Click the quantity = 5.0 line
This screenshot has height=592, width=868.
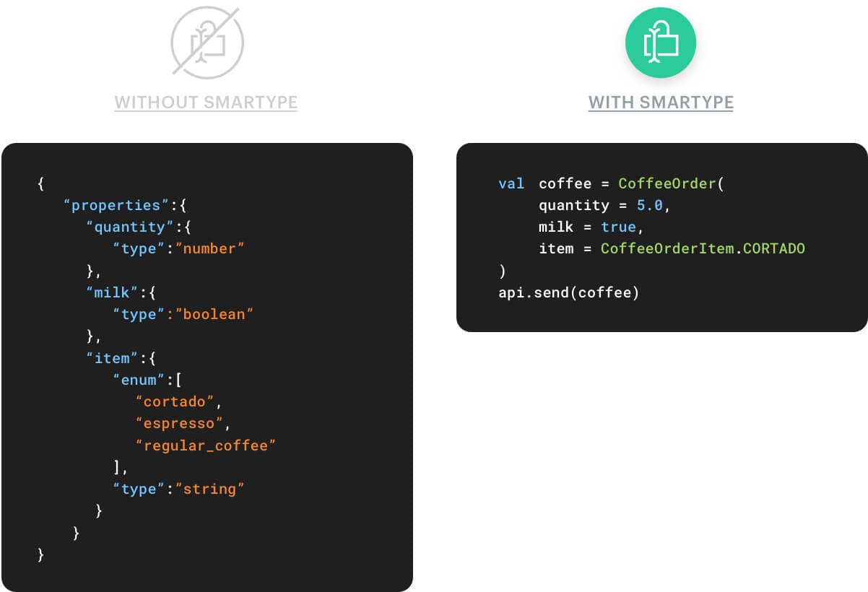(605, 205)
